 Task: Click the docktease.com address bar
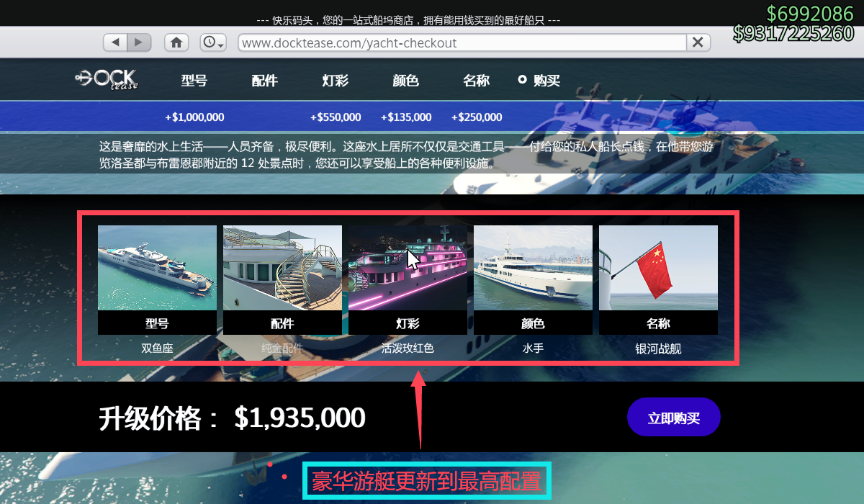[462, 43]
